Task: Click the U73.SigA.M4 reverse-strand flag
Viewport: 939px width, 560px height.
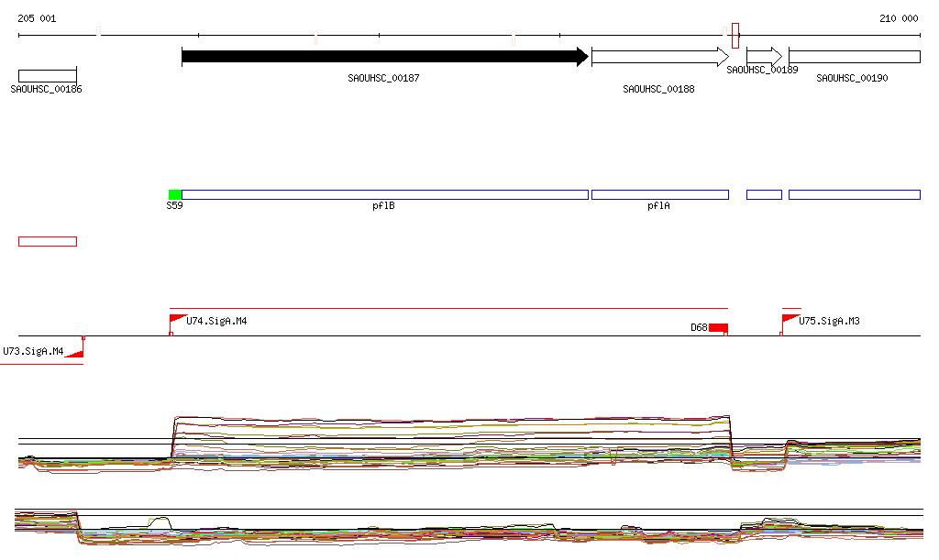Action: tap(75, 350)
